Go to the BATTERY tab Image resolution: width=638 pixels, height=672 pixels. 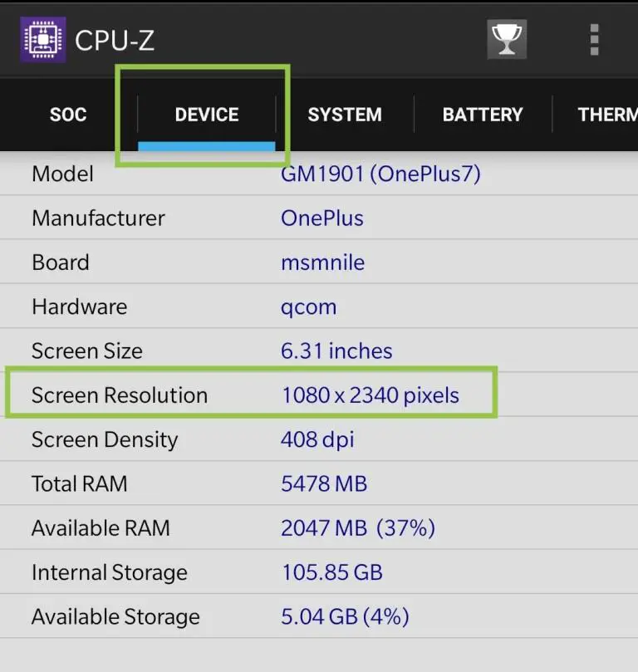click(x=483, y=115)
